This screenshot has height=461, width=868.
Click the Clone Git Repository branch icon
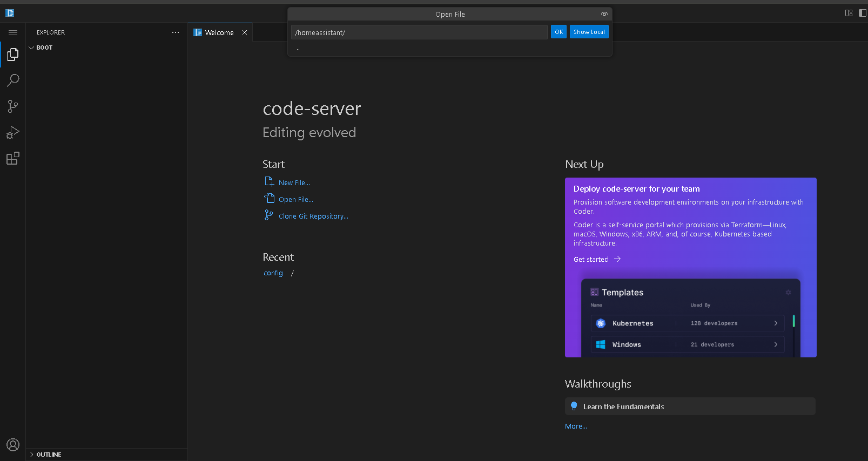coord(268,215)
